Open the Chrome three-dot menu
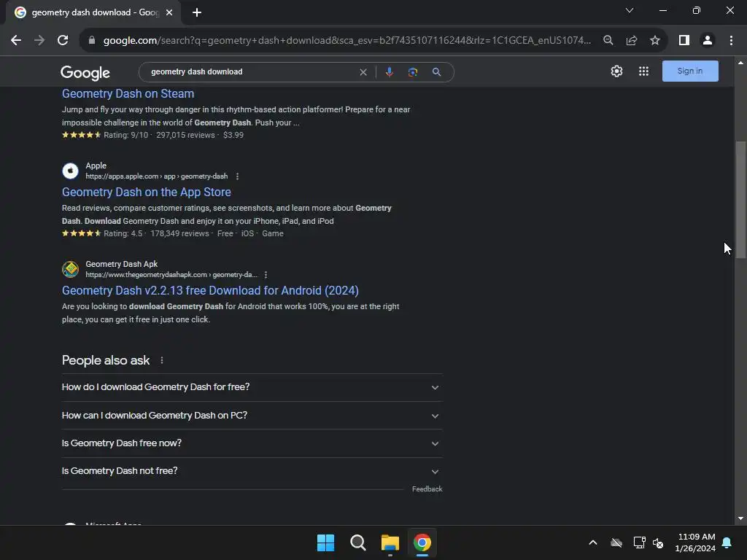 click(x=731, y=41)
